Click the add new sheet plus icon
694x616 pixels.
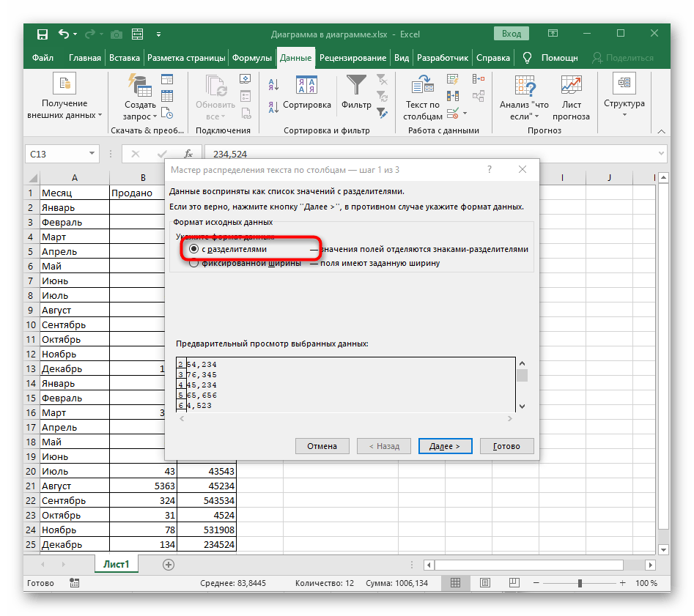tap(169, 564)
